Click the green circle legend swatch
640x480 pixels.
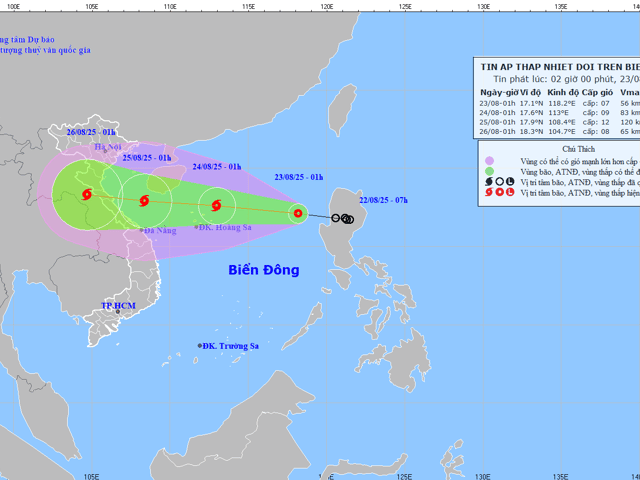point(488,173)
